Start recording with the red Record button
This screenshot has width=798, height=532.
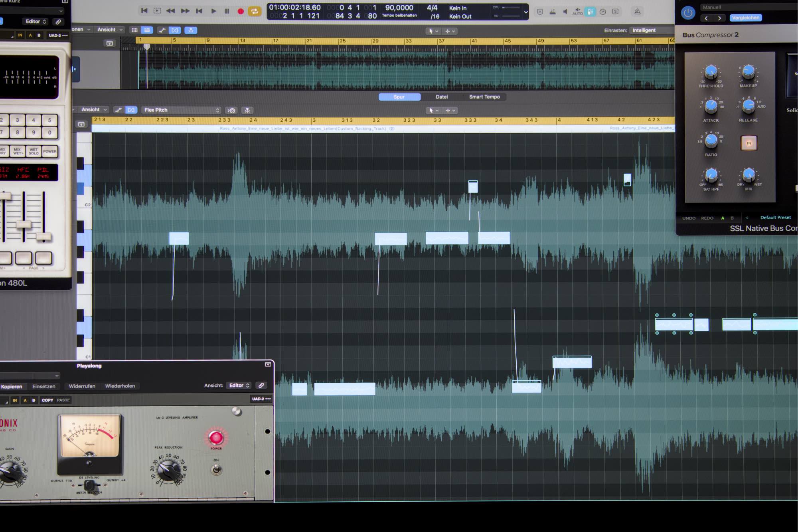click(241, 11)
